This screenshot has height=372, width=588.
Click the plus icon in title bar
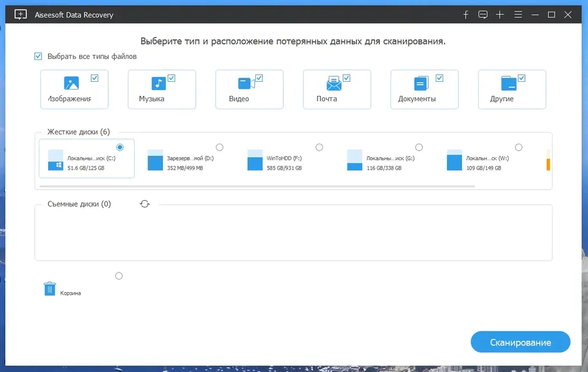[500, 15]
